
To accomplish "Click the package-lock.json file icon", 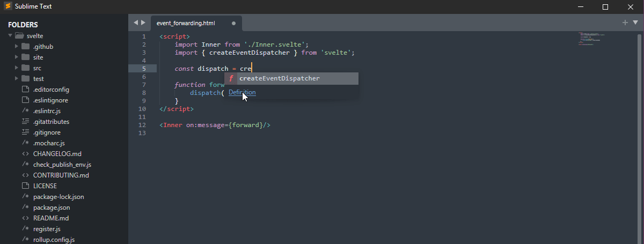I will click(25, 196).
